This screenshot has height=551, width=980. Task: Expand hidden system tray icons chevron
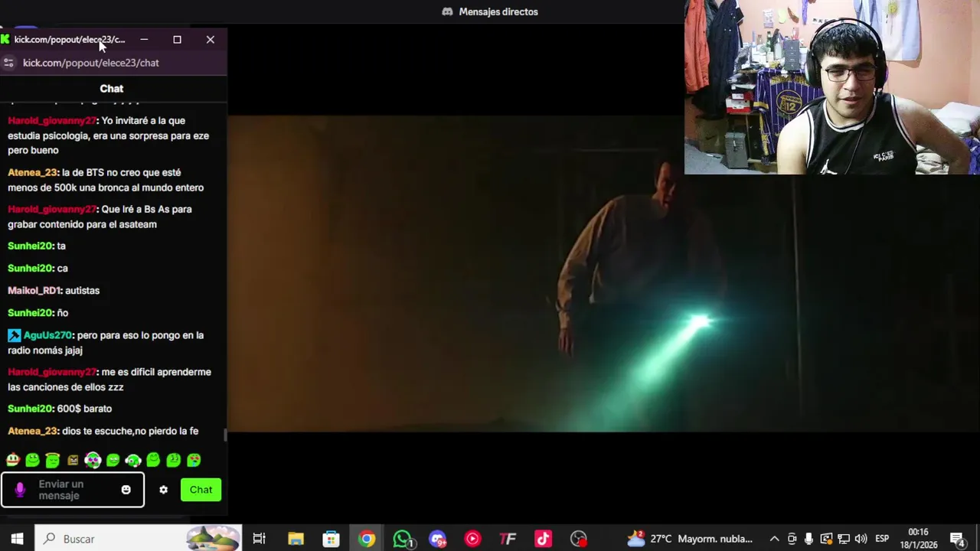coord(774,539)
